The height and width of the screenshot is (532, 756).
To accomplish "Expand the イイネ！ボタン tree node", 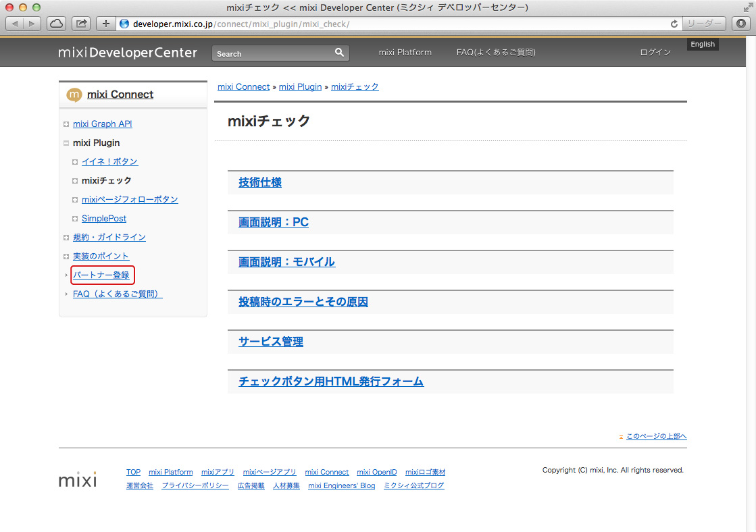I will [75, 162].
